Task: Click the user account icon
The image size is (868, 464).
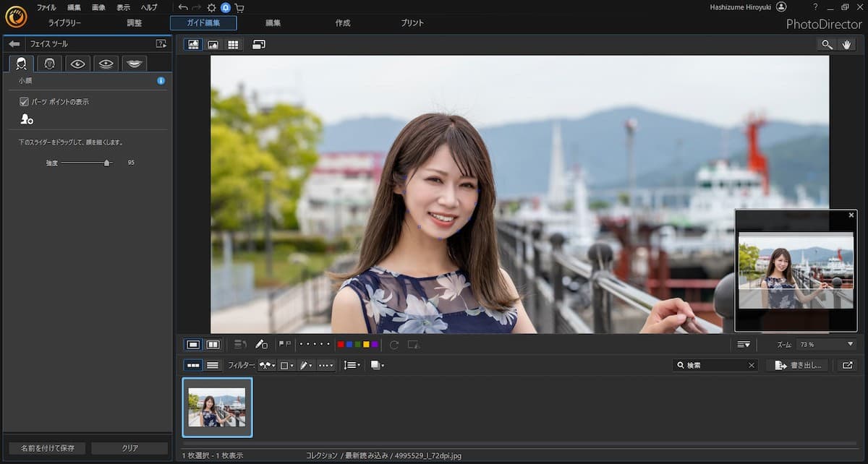Action: coord(780,7)
